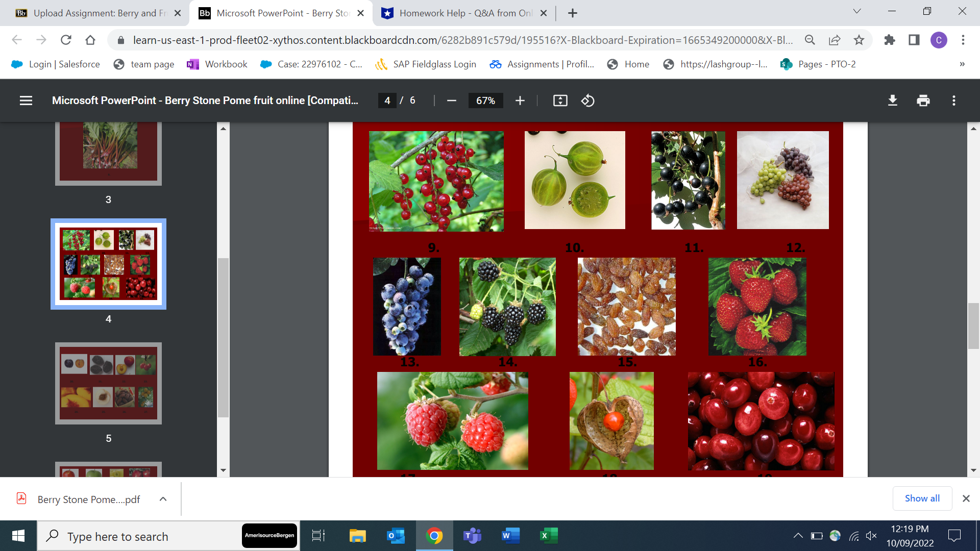Unmute the system volume in the tray

pyautogui.click(x=872, y=536)
